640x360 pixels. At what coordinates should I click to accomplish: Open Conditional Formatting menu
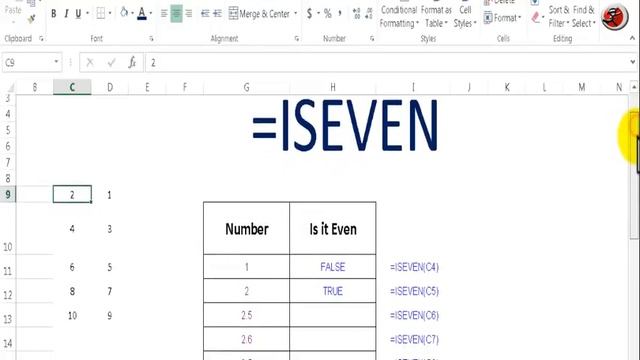click(x=399, y=16)
